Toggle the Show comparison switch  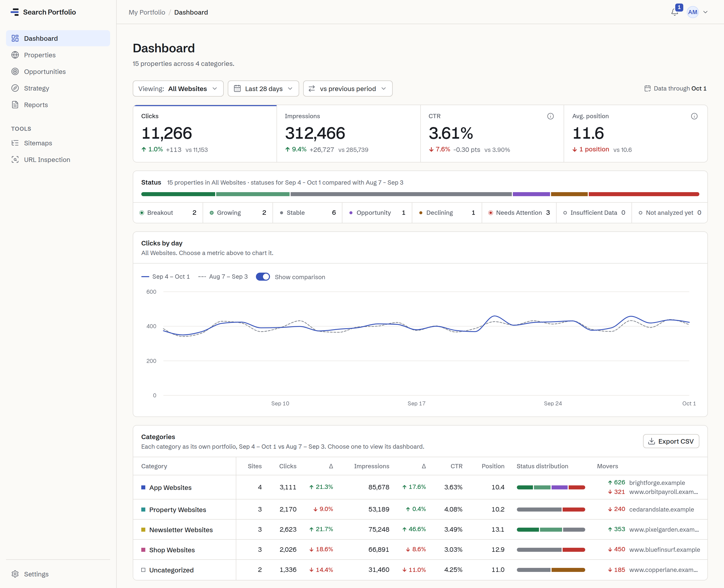click(263, 277)
